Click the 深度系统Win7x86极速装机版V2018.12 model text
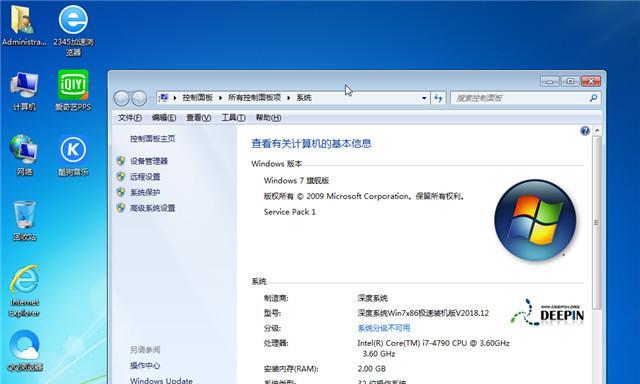The image size is (640, 384). click(x=423, y=313)
